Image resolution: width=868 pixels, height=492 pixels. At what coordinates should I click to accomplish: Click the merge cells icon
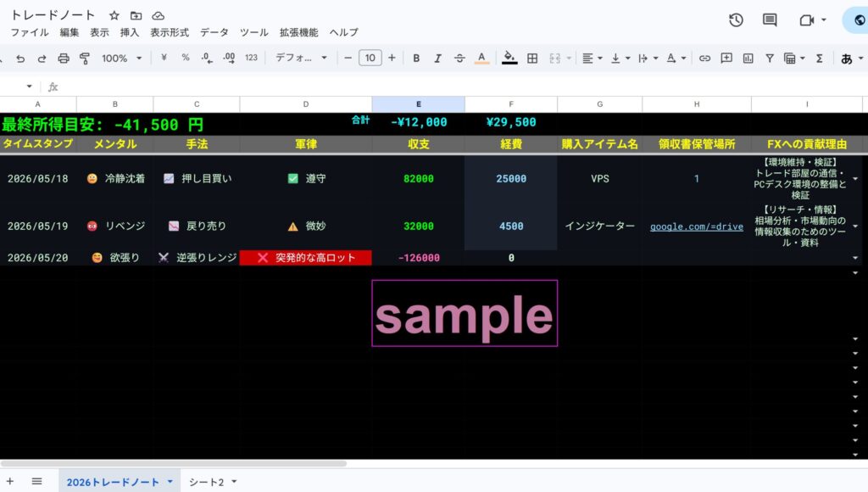[554, 59]
